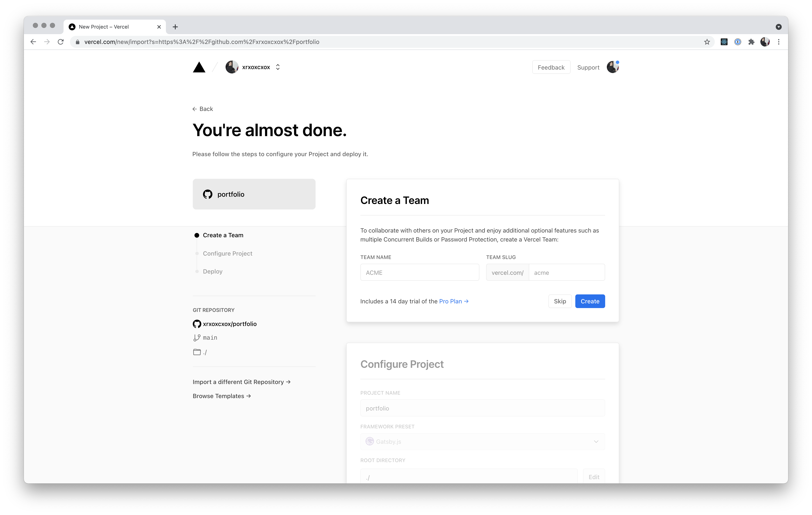The height and width of the screenshot is (515, 812).
Task: Open the Extensions puzzle icon
Action: (751, 42)
